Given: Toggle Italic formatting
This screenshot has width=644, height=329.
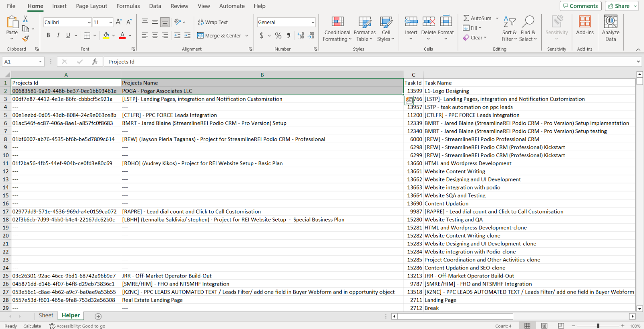Looking at the screenshot, I should [x=58, y=35].
